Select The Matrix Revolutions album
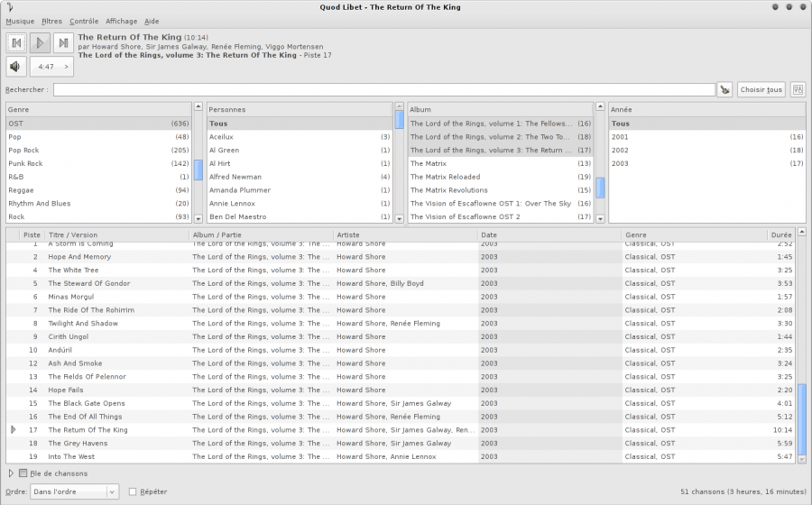 500,190
